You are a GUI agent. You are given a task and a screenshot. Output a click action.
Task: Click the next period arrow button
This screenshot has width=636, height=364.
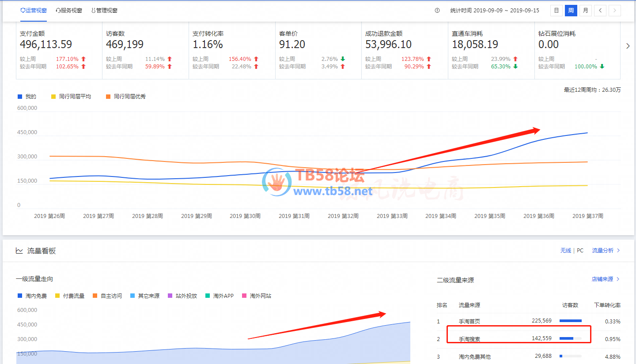(x=614, y=11)
